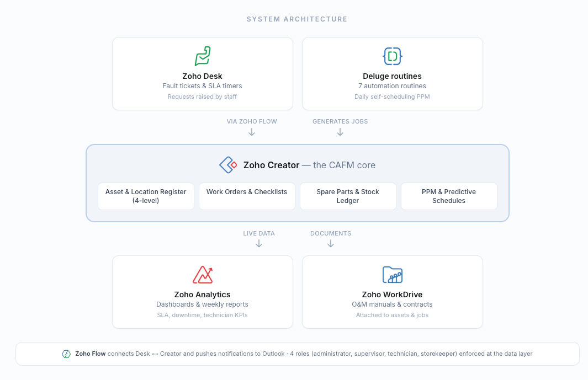Click the 'Zoho Creator' title text
Image resolution: width=588 pixels, height=380 pixels.
click(x=272, y=165)
